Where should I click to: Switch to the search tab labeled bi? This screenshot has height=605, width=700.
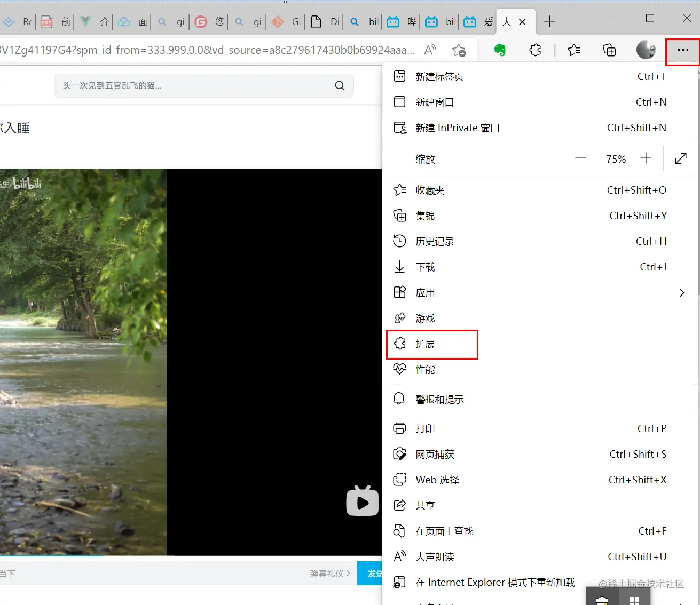[x=363, y=22]
